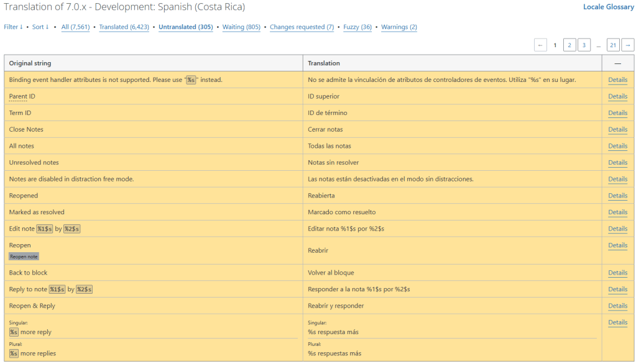View Fuzzy (36) strings

click(357, 27)
